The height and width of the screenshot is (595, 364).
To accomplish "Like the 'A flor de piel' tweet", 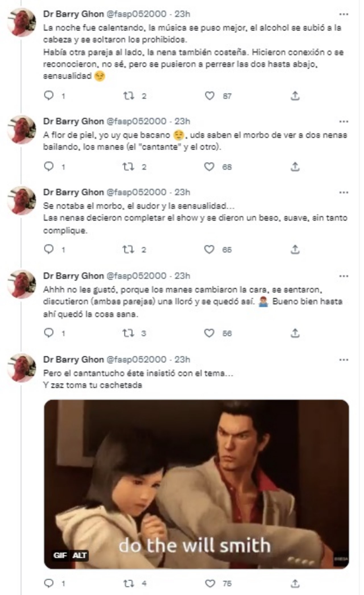I will [x=209, y=167].
